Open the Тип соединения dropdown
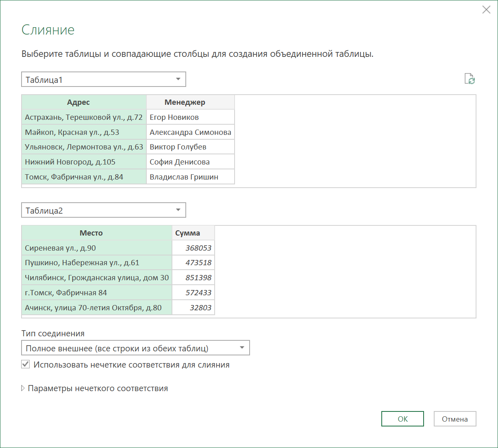498x448 pixels. coord(135,348)
